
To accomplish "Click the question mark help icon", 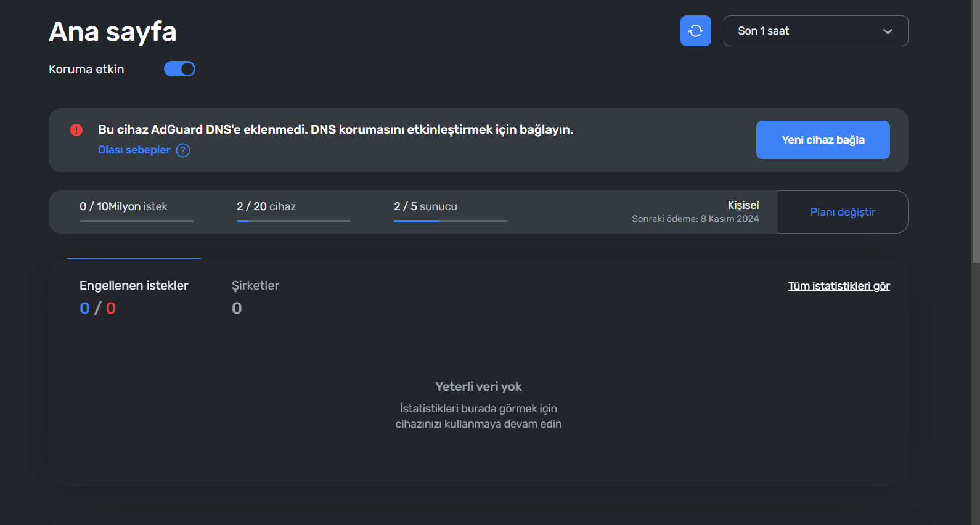I will click(x=183, y=150).
